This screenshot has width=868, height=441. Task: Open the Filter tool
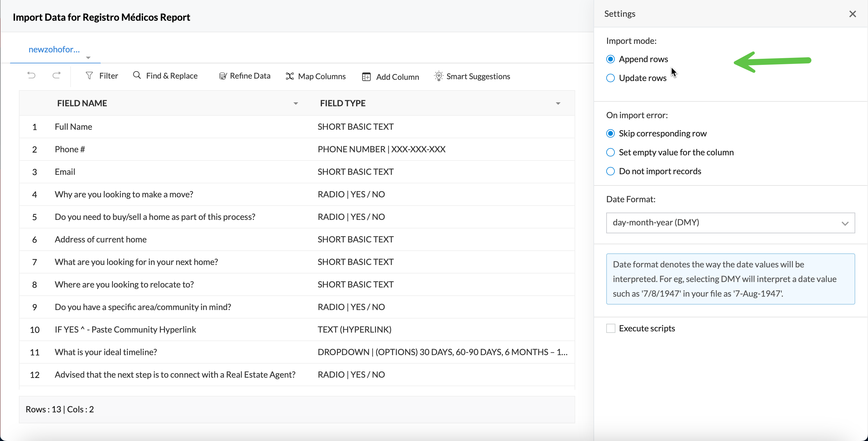click(101, 76)
